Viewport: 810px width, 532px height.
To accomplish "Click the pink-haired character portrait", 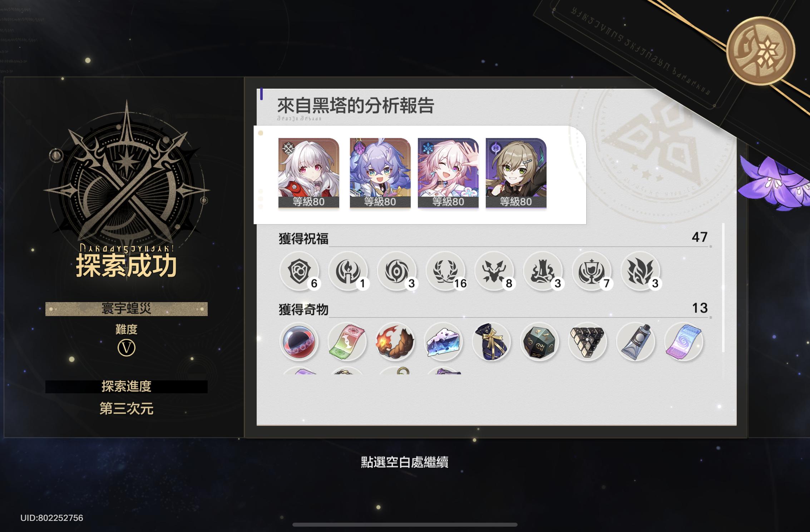I will coord(448,173).
